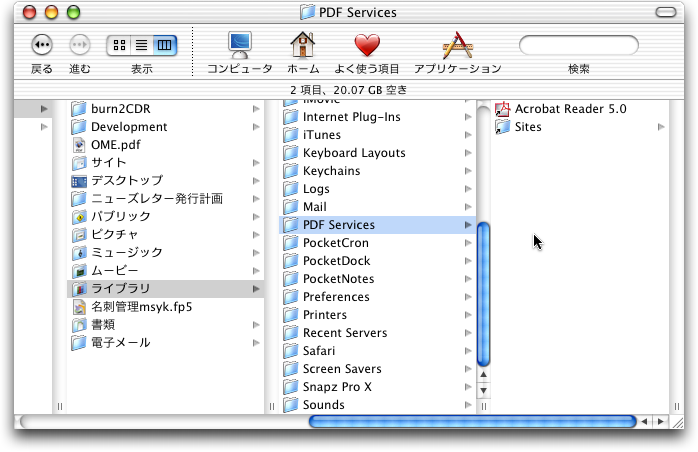This screenshot has height=452, width=698.
Task: Switch to icon view mode
Action: point(119,45)
